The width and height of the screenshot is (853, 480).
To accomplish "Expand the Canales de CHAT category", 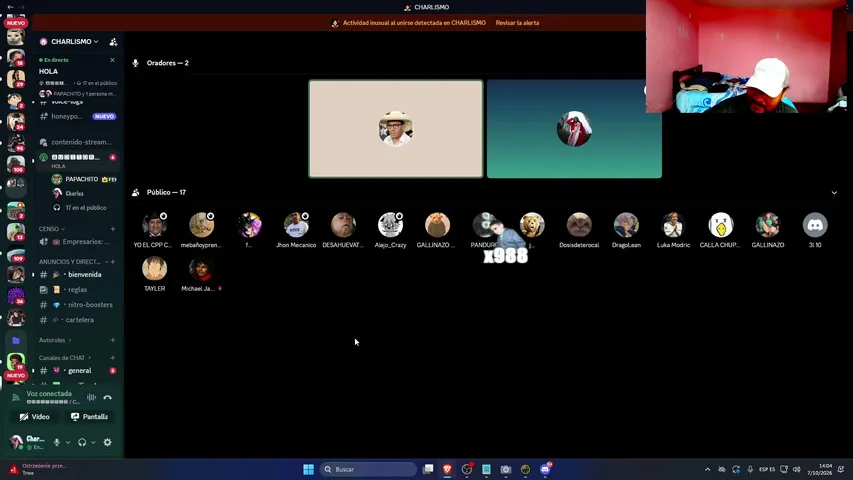I will click(64, 358).
